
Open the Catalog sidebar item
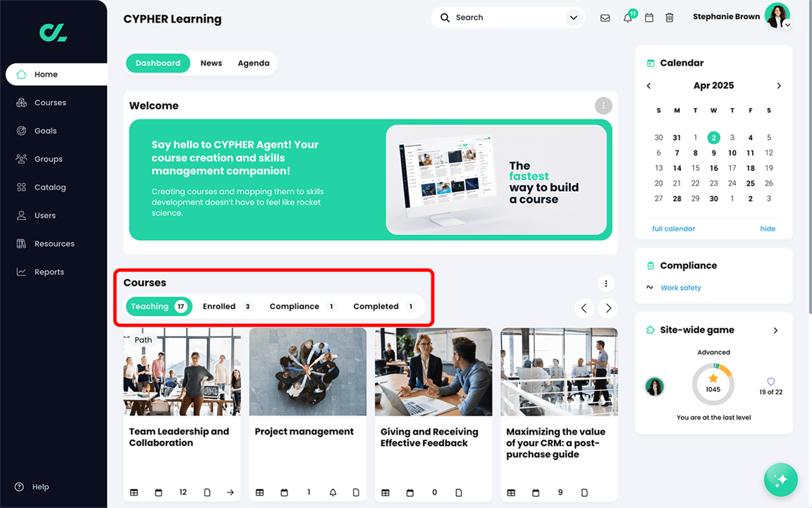pyautogui.click(x=50, y=187)
